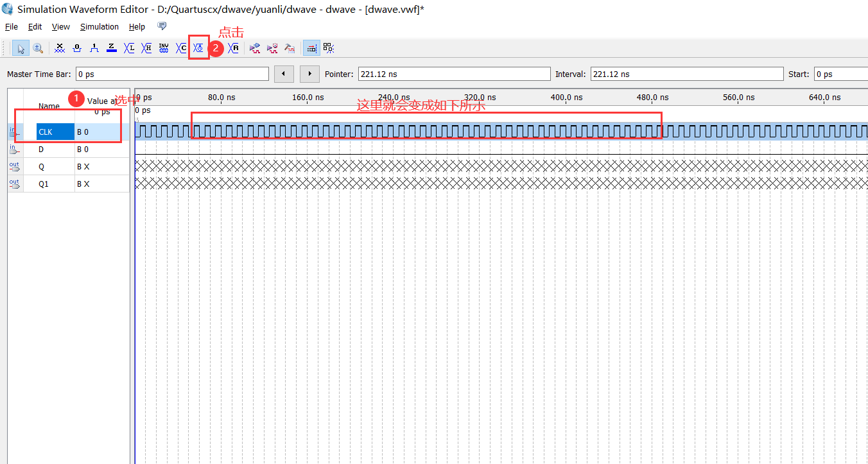Force Low (0) on selected signal
868x464 pixels.
coord(77,48)
